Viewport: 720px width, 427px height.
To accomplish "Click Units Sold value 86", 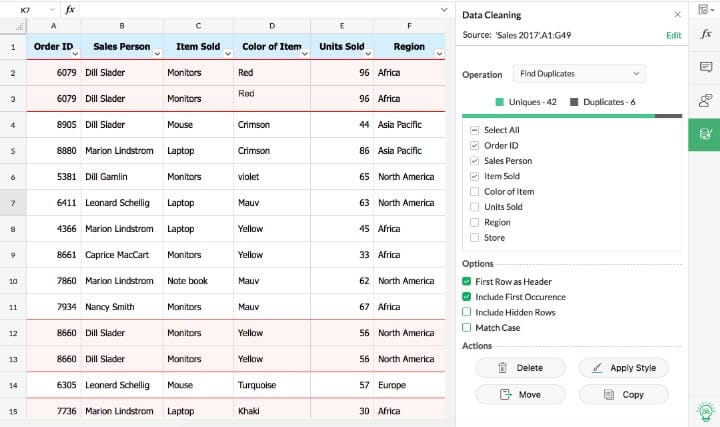I will [342, 151].
